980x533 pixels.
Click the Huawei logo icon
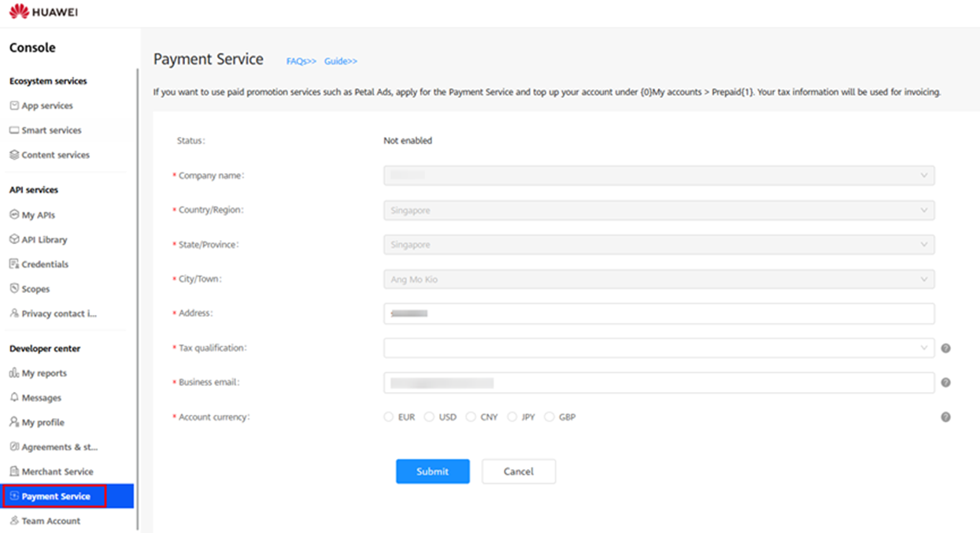pyautogui.click(x=20, y=12)
